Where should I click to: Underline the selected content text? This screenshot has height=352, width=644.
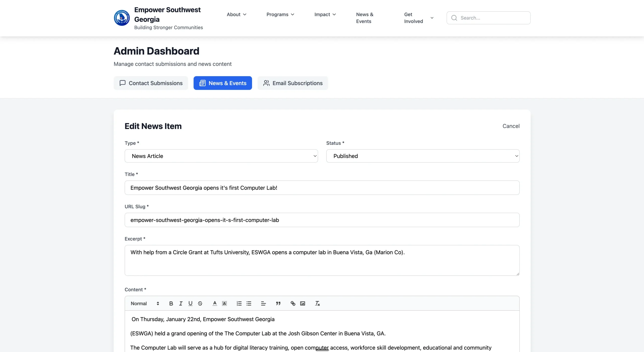190,303
